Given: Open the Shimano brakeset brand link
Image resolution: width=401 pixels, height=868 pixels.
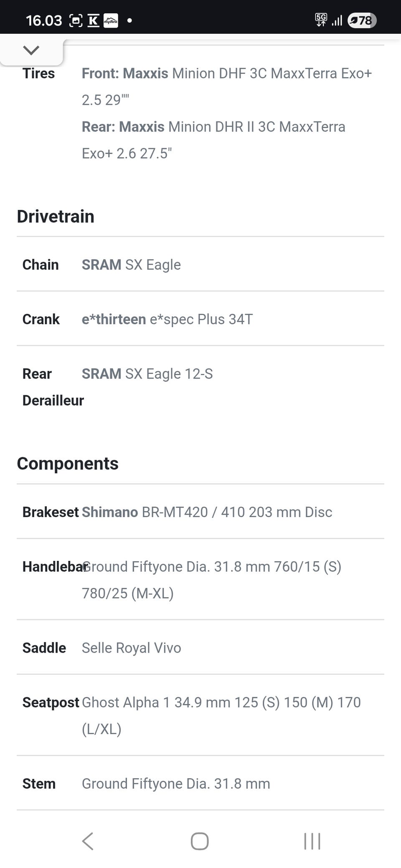Looking at the screenshot, I should tap(110, 512).
